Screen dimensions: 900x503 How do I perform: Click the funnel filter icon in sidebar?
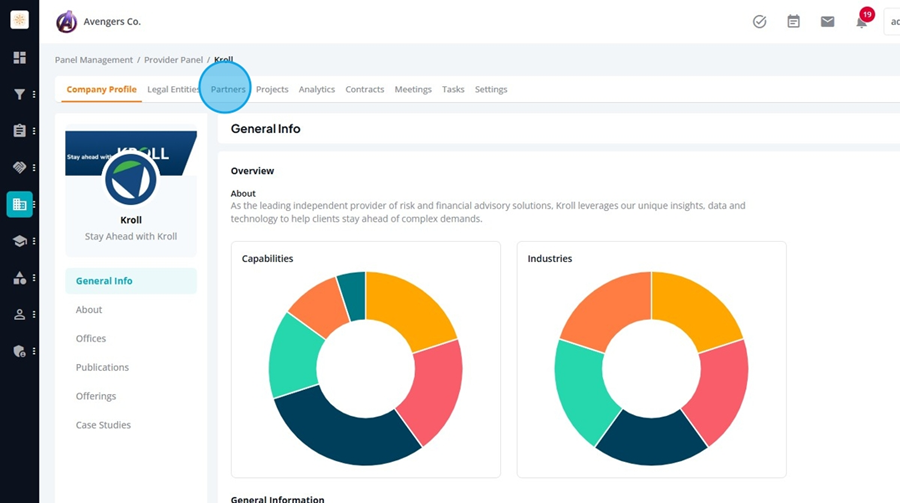20,94
